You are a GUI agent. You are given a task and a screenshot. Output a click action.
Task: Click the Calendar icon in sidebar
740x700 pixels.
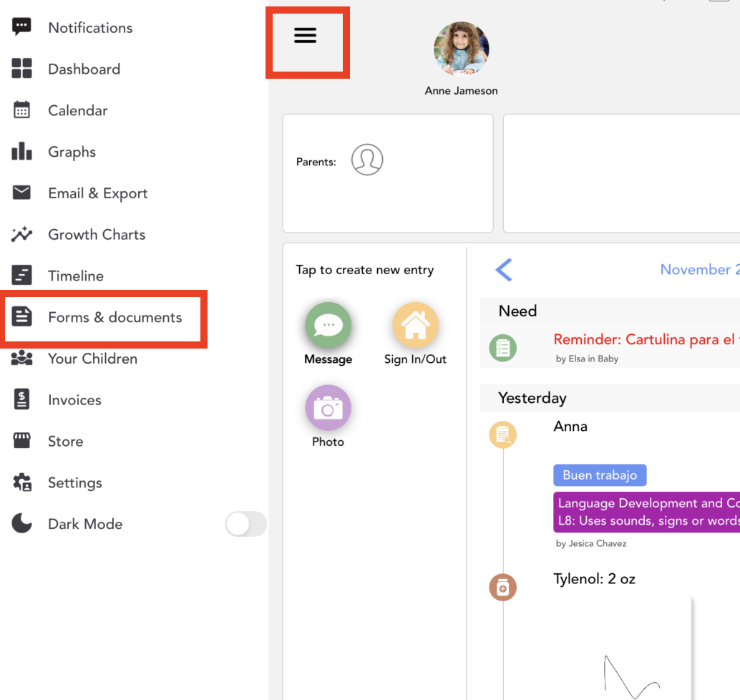[x=21, y=110]
